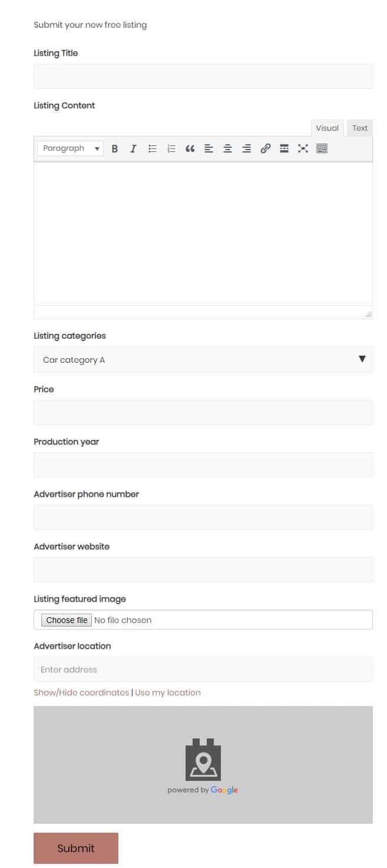Open the Paragraph style dropdown
Screen dimensions: 387x868
(70, 148)
